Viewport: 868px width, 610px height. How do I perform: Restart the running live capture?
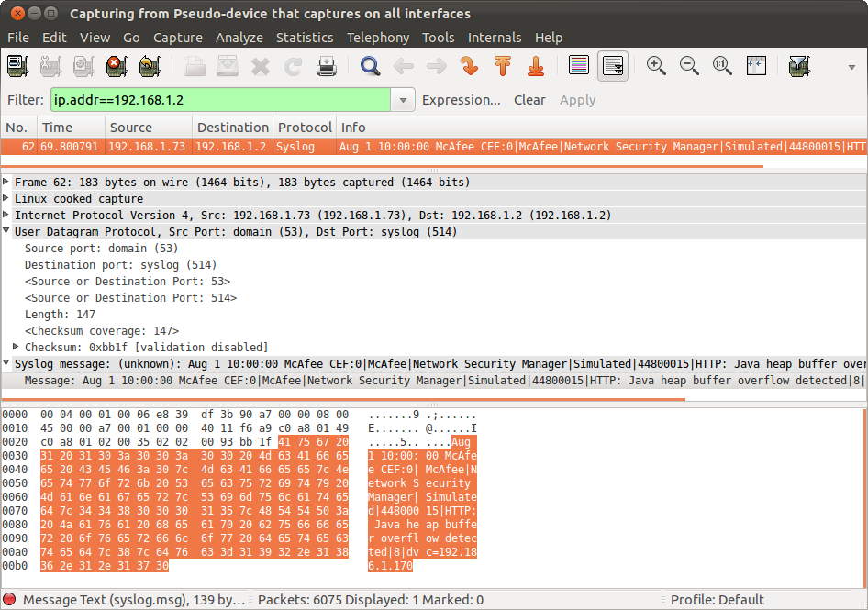pyautogui.click(x=150, y=66)
